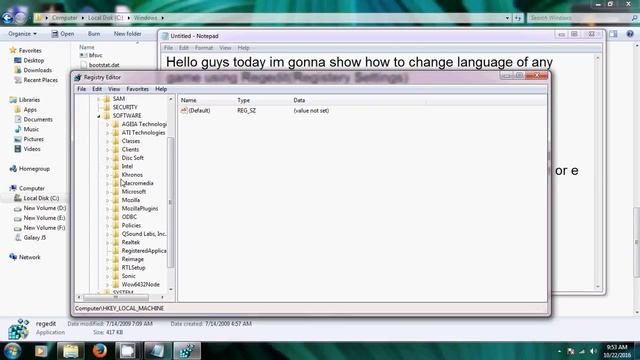
Task: Select Galaxy J5 device in Explorer sidebar
Action: coord(35,238)
